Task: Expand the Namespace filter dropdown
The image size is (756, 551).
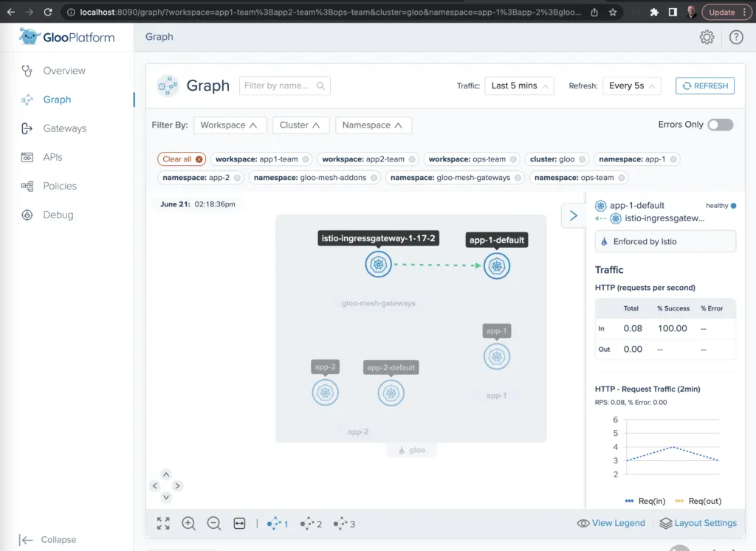Action: (373, 125)
